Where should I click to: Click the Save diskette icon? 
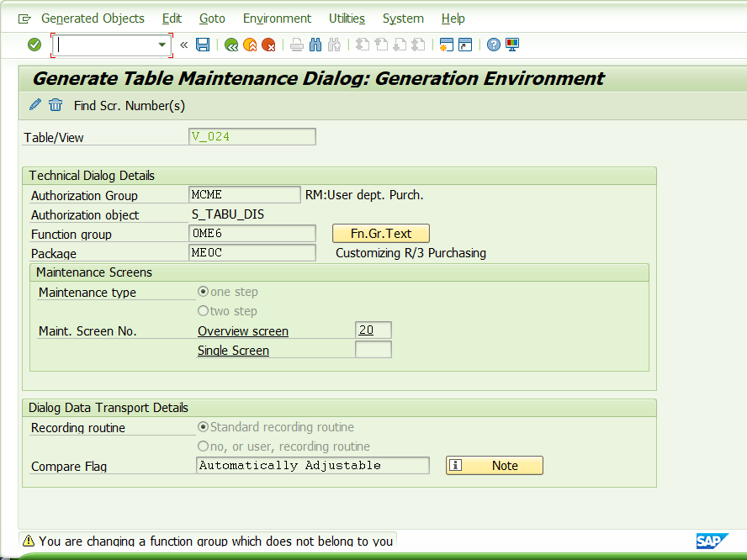click(203, 45)
